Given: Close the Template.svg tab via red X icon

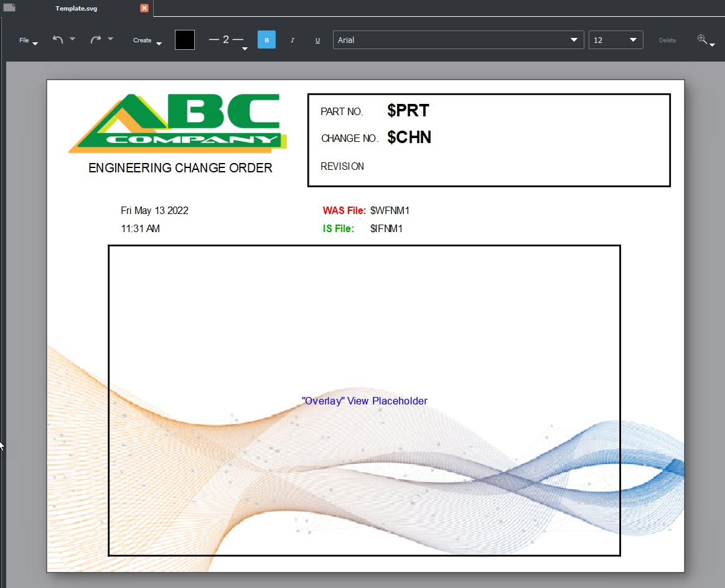Looking at the screenshot, I should tap(144, 8).
